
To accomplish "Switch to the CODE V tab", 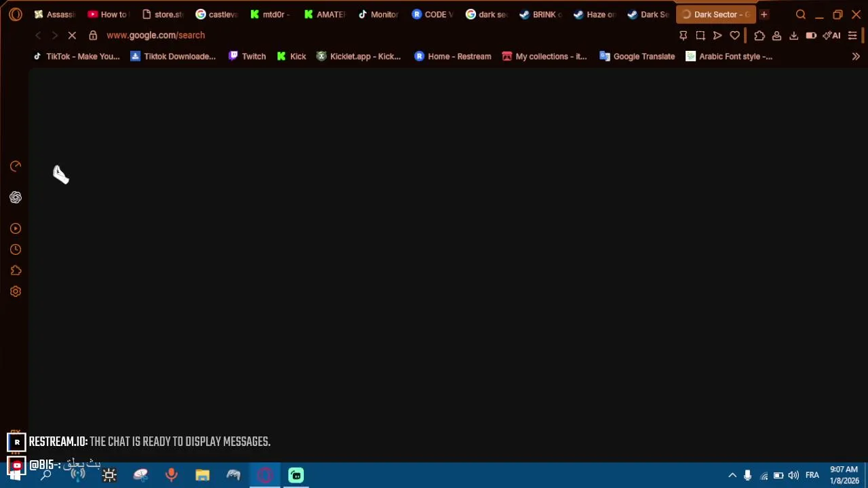I will (431, 14).
